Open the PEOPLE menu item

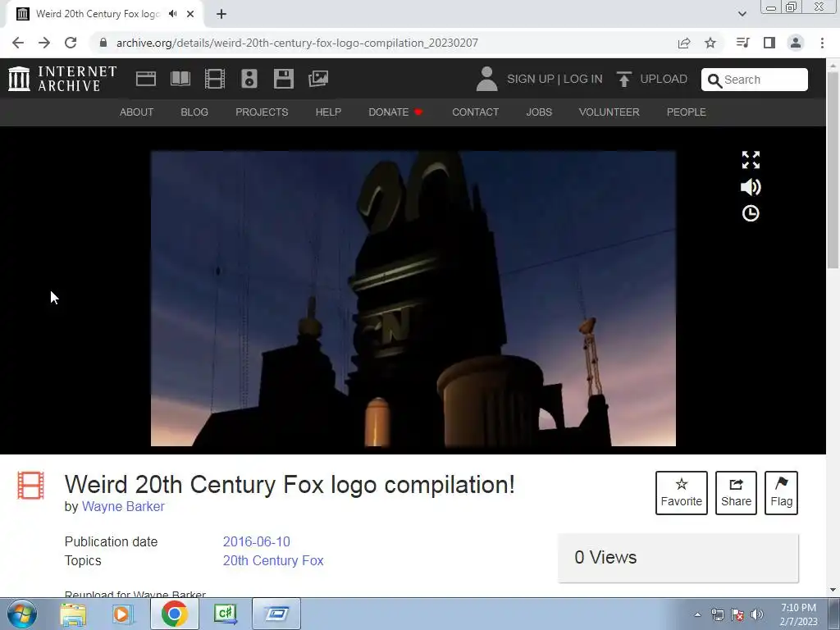(687, 112)
